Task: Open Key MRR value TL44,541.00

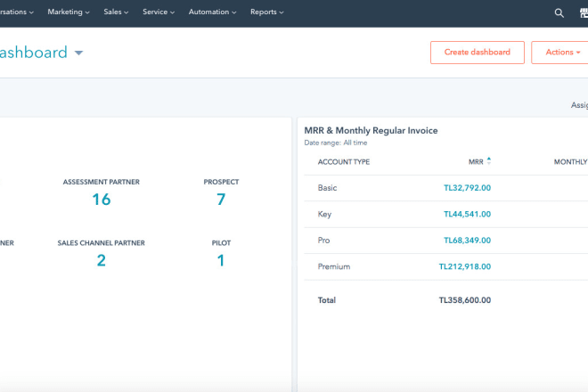Action: [467, 214]
